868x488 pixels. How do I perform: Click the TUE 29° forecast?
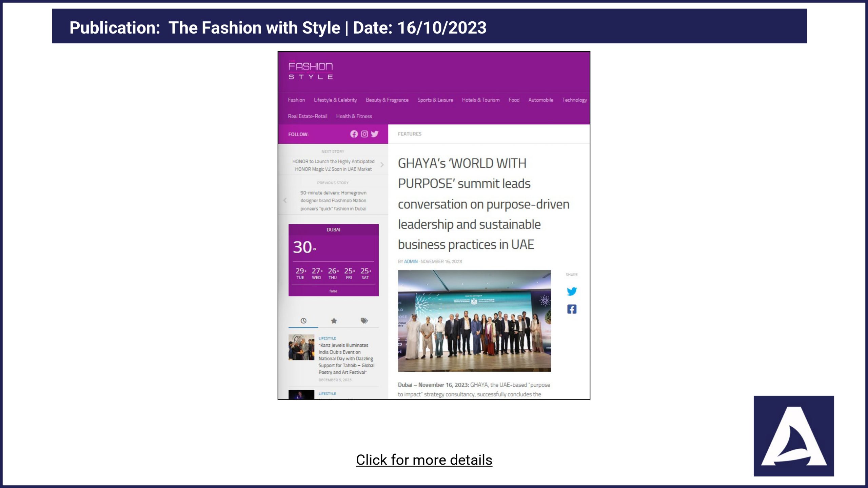[300, 273]
